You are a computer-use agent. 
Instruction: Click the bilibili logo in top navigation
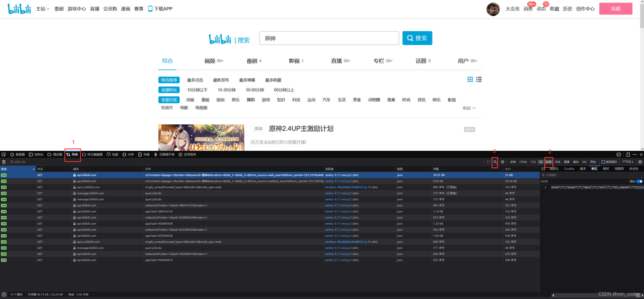point(19,8)
